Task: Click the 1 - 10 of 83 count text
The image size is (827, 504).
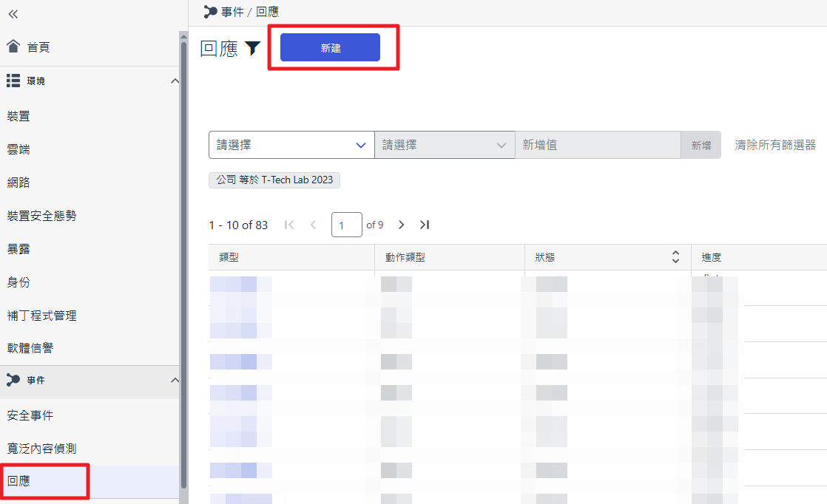Action: [238, 225]
